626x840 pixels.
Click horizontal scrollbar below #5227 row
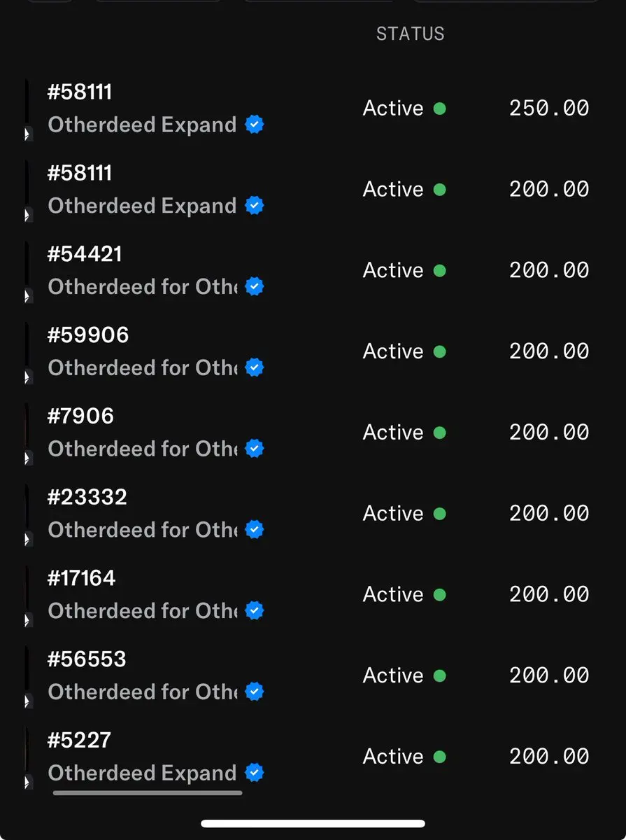148,793
